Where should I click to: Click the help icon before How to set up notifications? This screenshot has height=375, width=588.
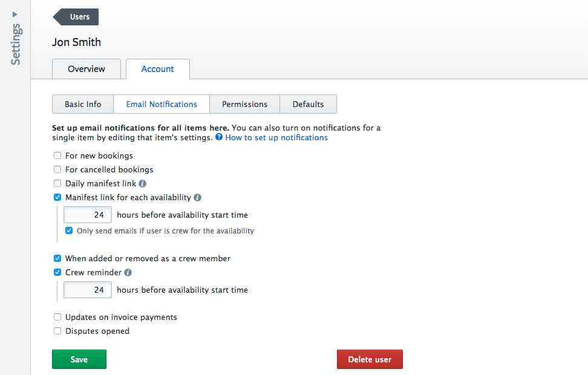tap(219, 137)
